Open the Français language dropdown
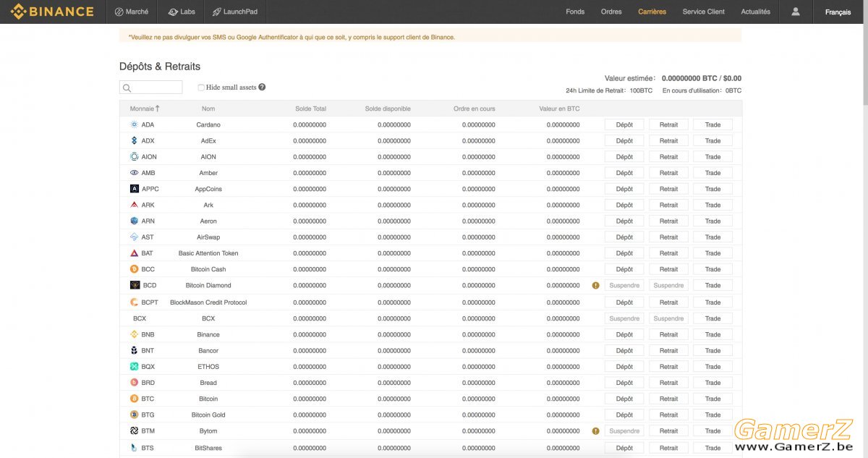Image resolution: width=868 pixels, height=458 pixels. (x=838, y=12)
